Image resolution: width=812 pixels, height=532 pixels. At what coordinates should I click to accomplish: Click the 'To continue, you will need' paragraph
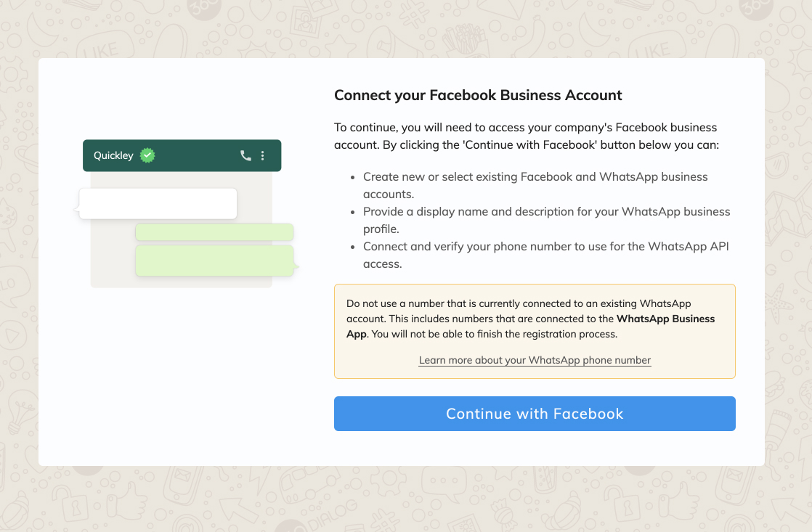pos(526,136)
